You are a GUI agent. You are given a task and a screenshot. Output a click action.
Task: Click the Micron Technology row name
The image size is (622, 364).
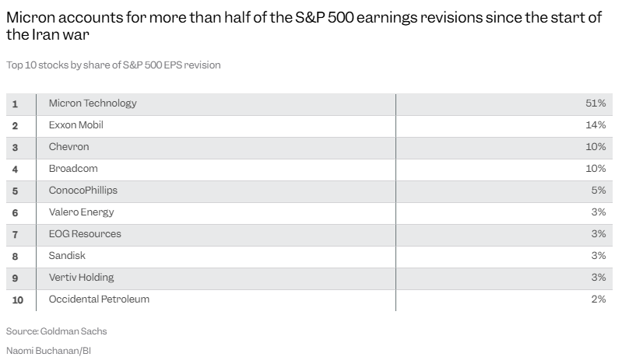(93, 103)
